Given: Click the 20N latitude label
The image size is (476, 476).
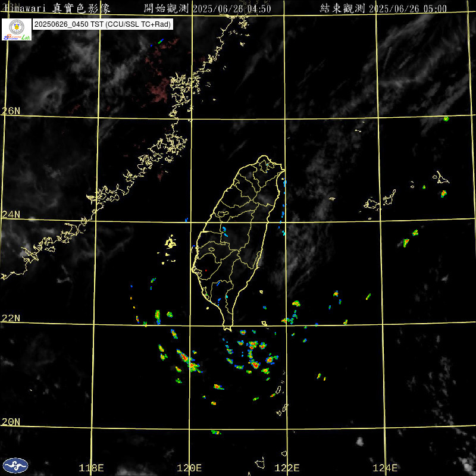Looking at the screenshot, I should [11, 422].
